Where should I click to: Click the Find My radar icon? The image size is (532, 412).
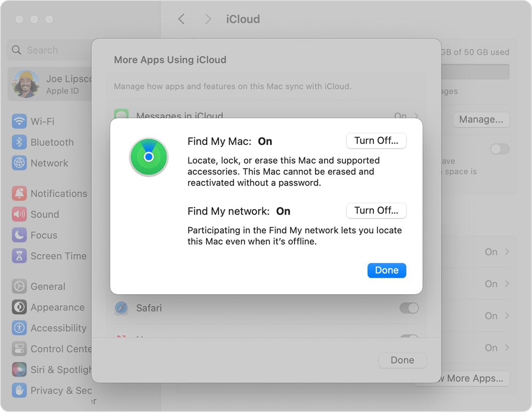click(149, 157)
